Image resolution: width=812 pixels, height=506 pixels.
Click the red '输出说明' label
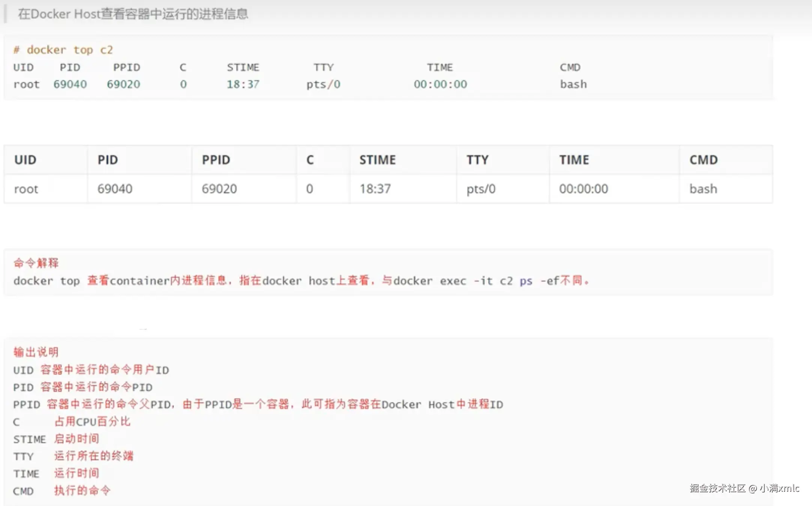point(36,352)
